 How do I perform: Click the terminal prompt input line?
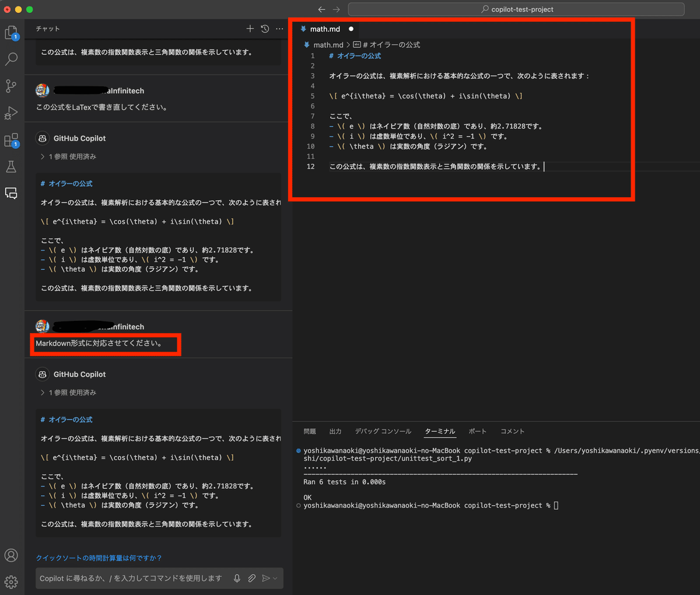point(431,505)
